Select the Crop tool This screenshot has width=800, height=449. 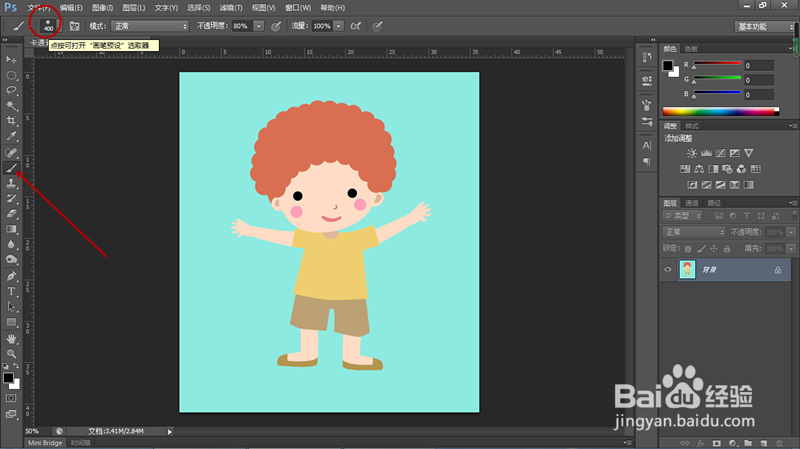11,121
